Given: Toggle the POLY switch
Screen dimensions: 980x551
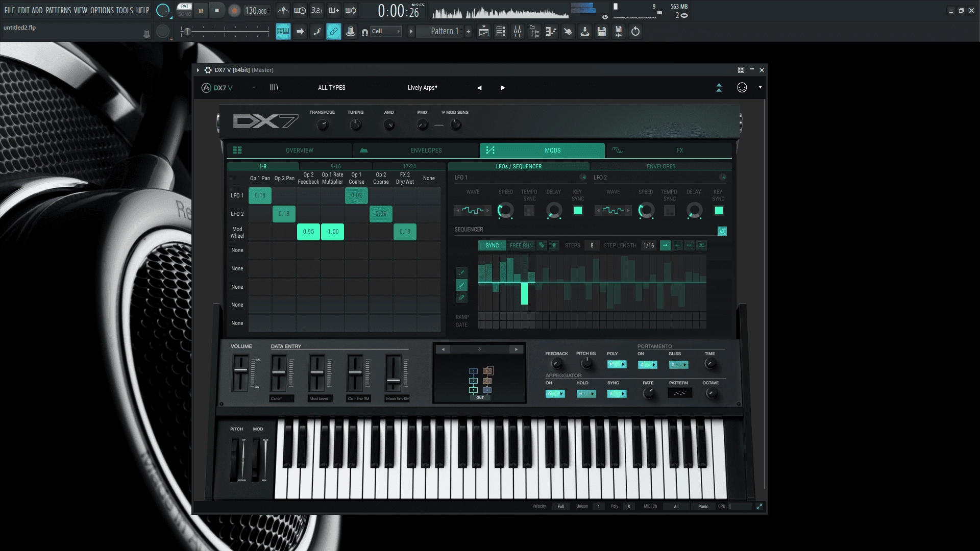Looking at the screenshot, I should pyautogui.click(x=617, y=364).
